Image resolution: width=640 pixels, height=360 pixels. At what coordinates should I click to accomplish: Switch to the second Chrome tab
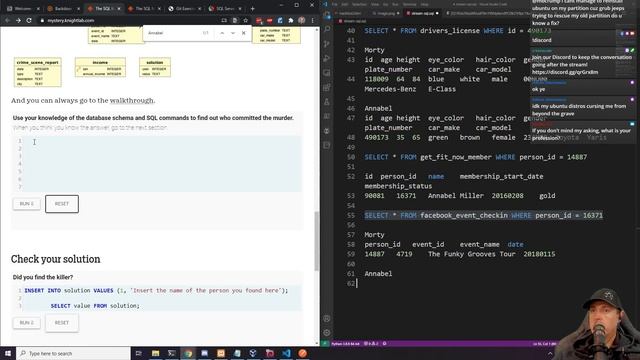(x=63, y=8)
